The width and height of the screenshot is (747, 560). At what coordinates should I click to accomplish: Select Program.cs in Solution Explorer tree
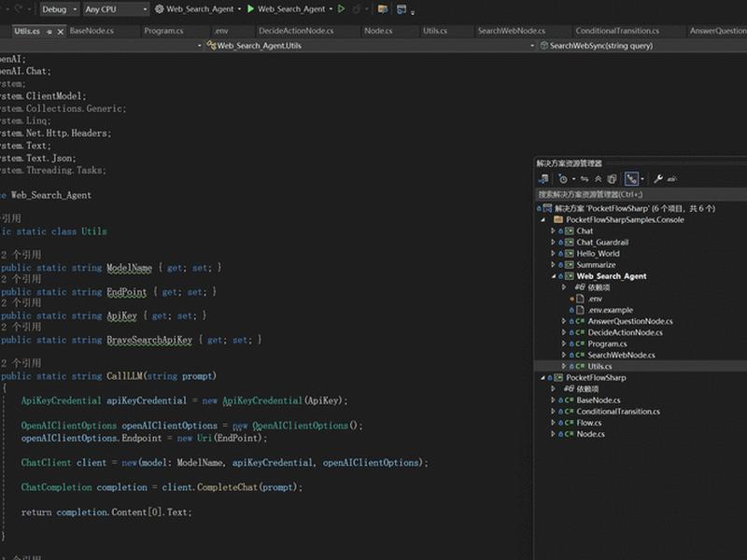[x=607, y=343]
